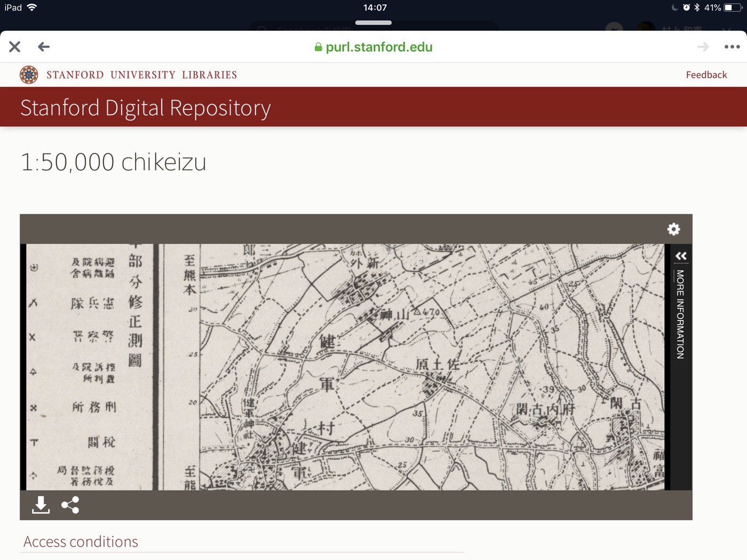Click the Stanford seal logo
747x560 pixels.
pyautogui.click(x=29, y=75)
